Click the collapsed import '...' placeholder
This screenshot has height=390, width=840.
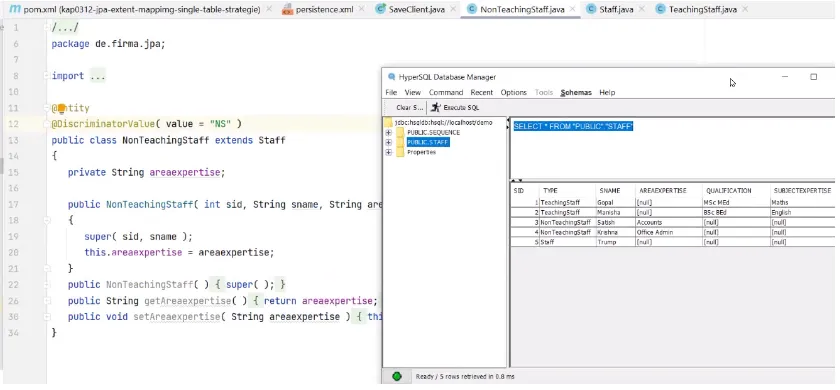point(98,76)
